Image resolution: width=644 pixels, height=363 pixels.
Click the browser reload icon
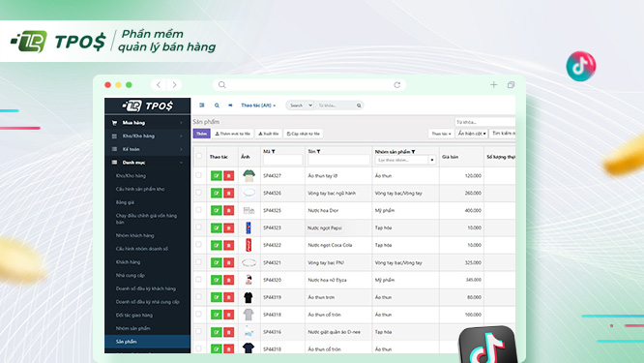click(396, 84)
